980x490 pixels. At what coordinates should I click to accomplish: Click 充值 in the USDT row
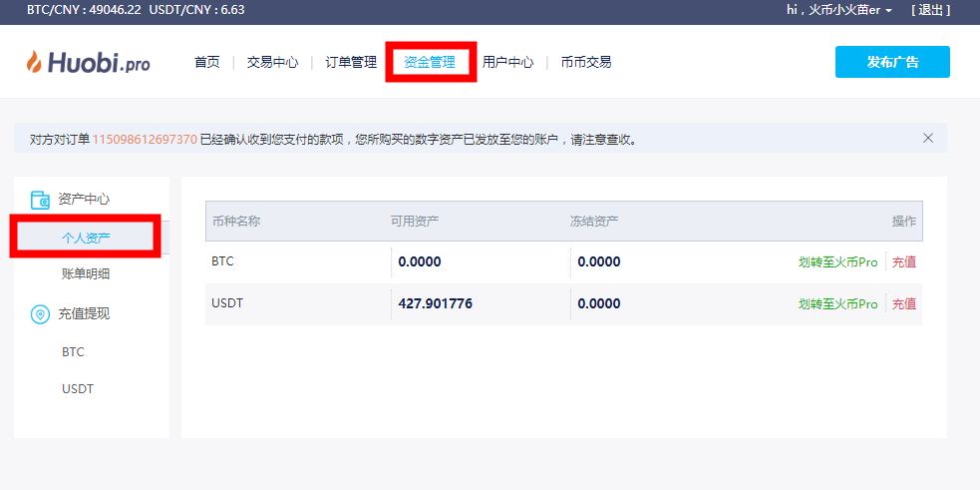click(903, 304)
